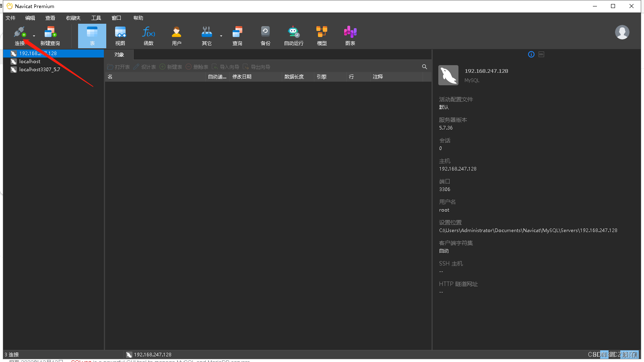644x362 pixels.
Task: Click the username value root
Action: 444,210
